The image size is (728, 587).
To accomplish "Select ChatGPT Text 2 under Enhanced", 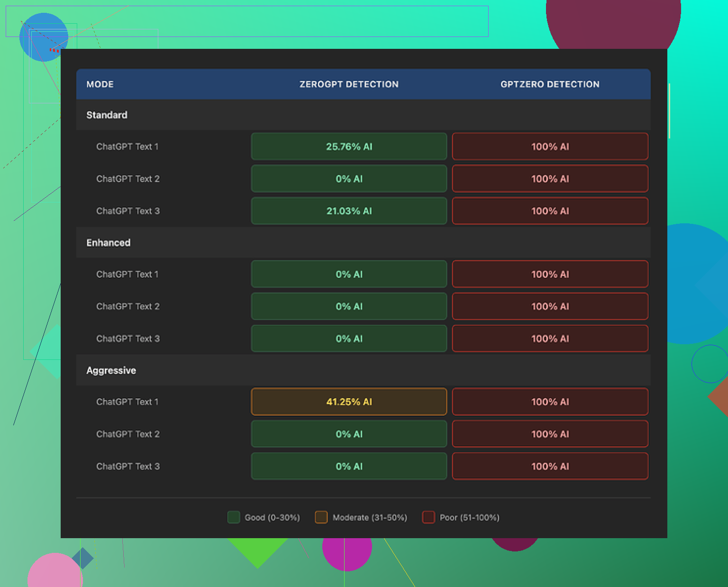I will click(x=128, y=306).
